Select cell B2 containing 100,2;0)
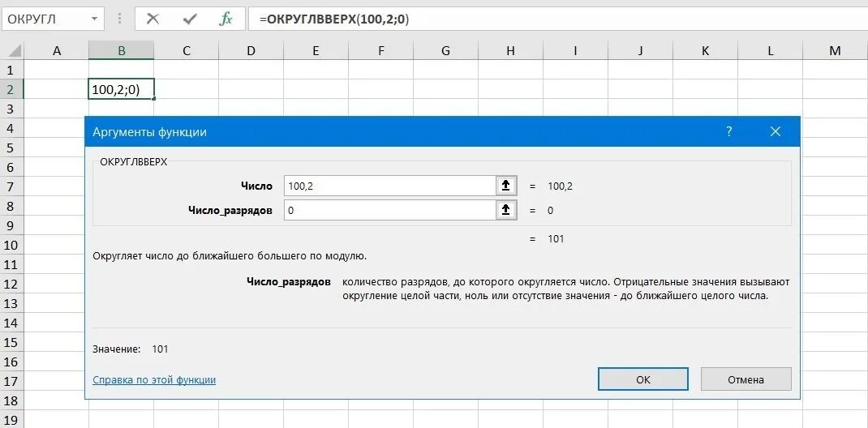 pyautogui.click(x=121, y=88)
